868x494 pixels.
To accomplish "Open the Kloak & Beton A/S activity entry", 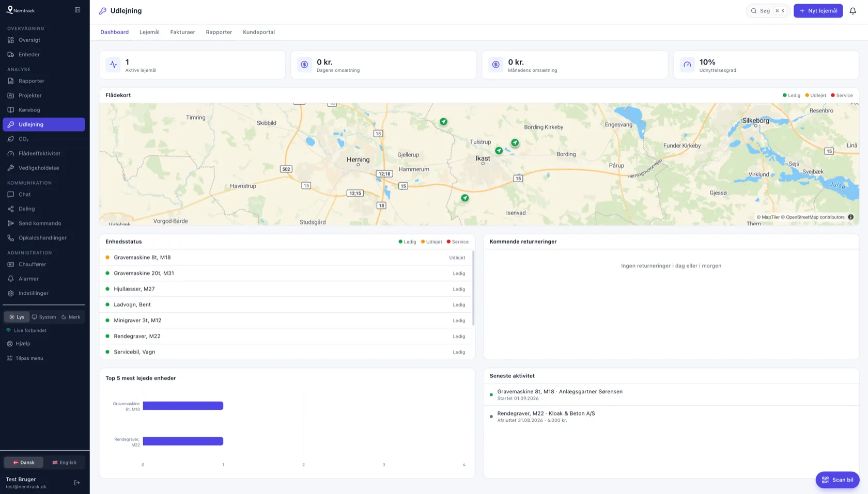I will (671, 417).
